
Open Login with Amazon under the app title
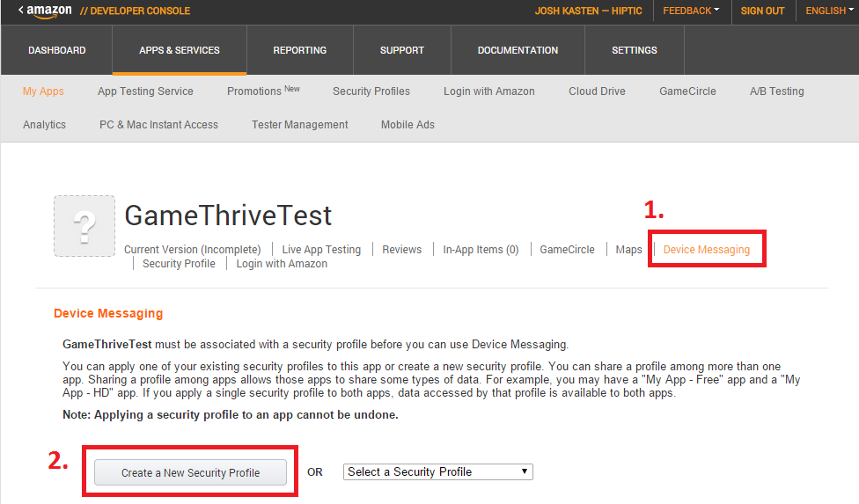click(x=282, y=264)
